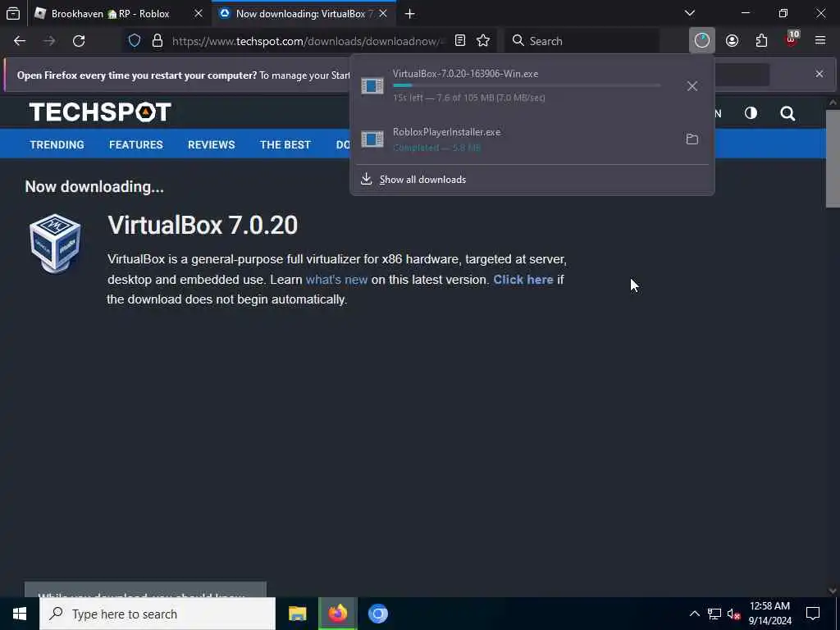840x630 pixels.
Task: Open File Explorer from the taskbar
Action: coord(297,614)
